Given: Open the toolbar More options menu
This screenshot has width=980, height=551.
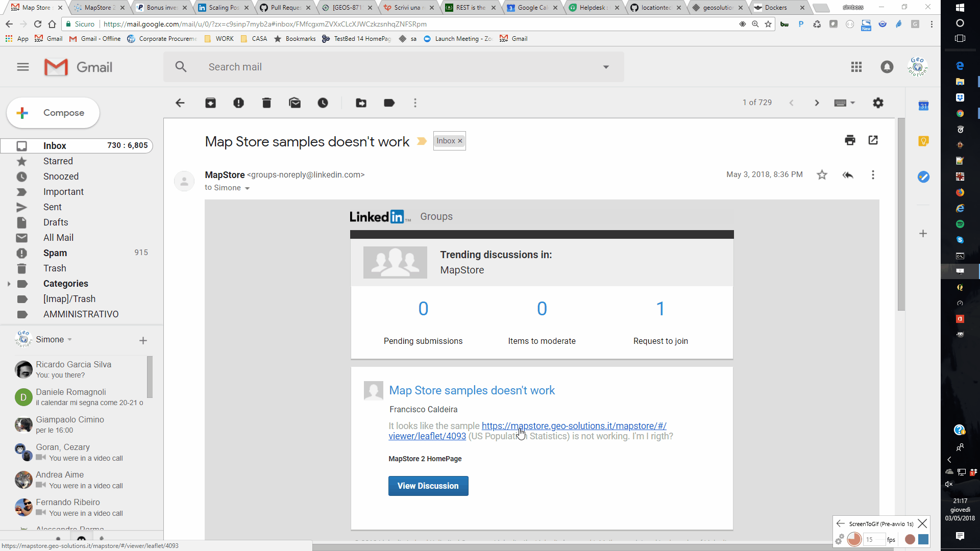Looking at the screenshot, I should click(x=415, y=103).
